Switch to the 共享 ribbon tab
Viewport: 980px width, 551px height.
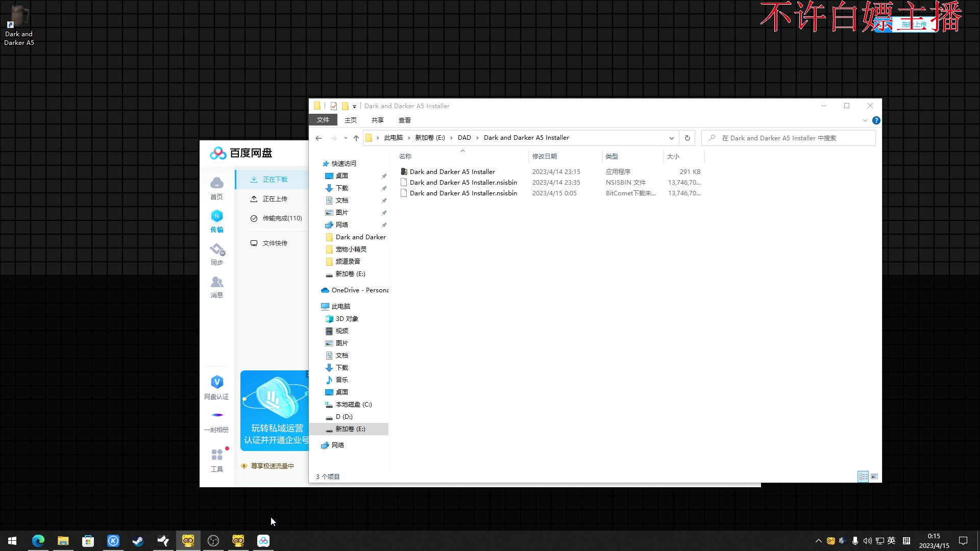378,120
